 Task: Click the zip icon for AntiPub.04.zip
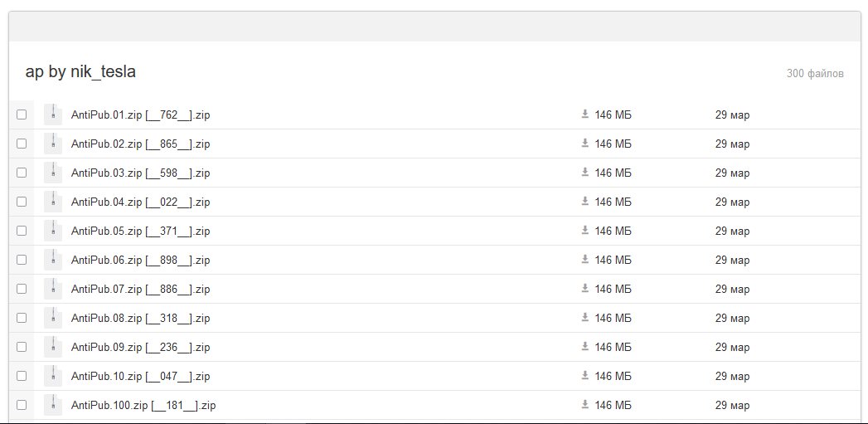(53, 202)
